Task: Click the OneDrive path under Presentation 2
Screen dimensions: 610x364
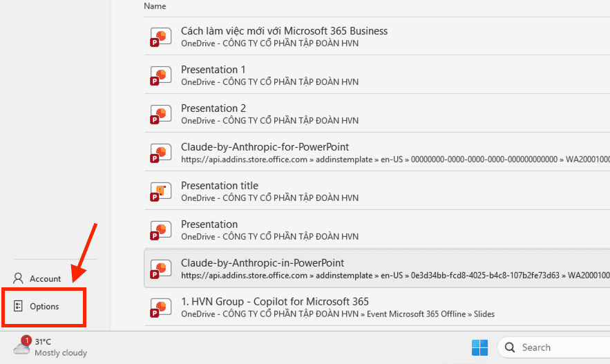Action: [x=269, y=121]
